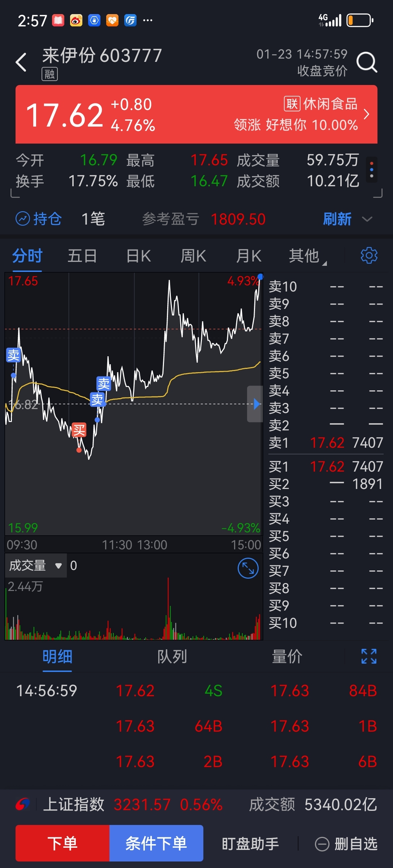
Task: Tap 参考盈亏 1809.50 value
Action: point(204,219)
